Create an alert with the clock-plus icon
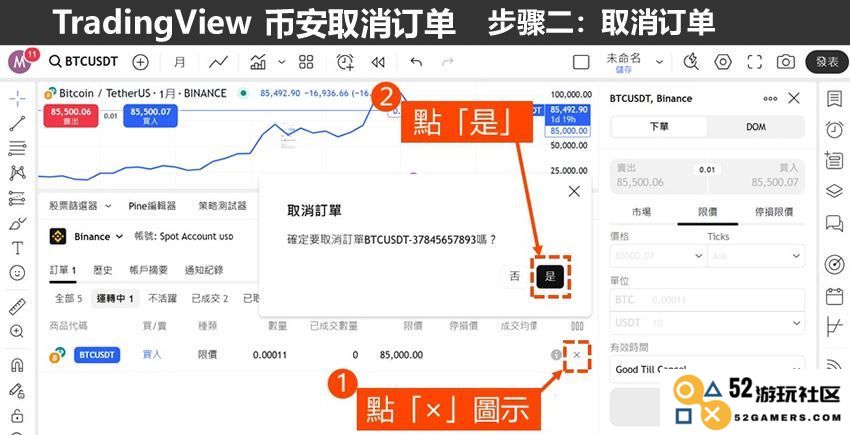Image resolution: width=850 pixels, height=435 pixels. point(345,62)
